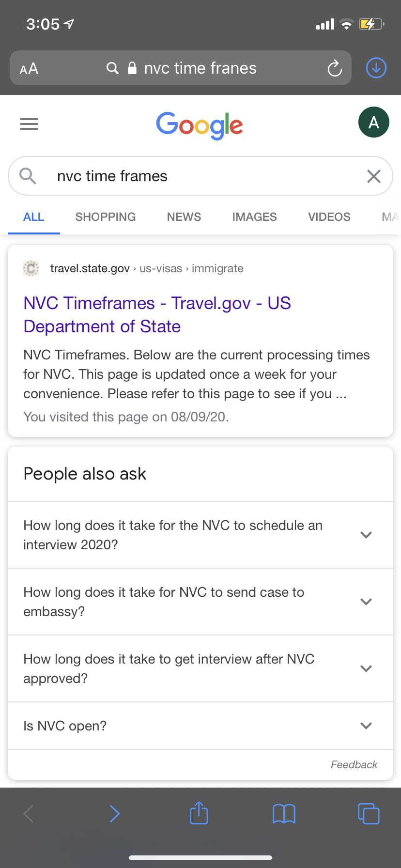
Task: Switch to the Shopping results tab
Action: (x=106, y=217)
